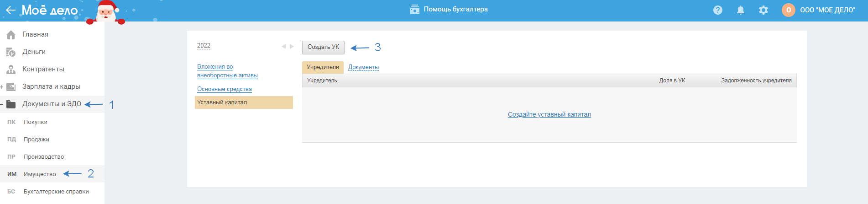Expand the Зарплата и кадры section

point(2,87)
